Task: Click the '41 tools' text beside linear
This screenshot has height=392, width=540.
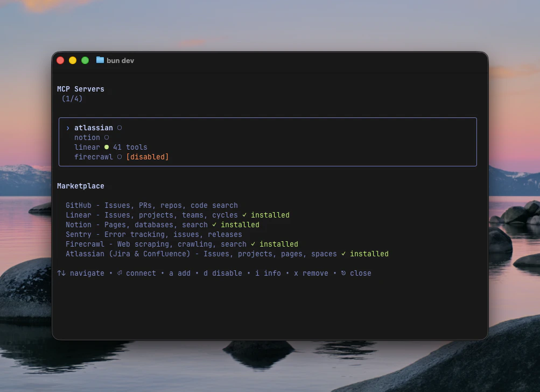Action: coord(130,147)
